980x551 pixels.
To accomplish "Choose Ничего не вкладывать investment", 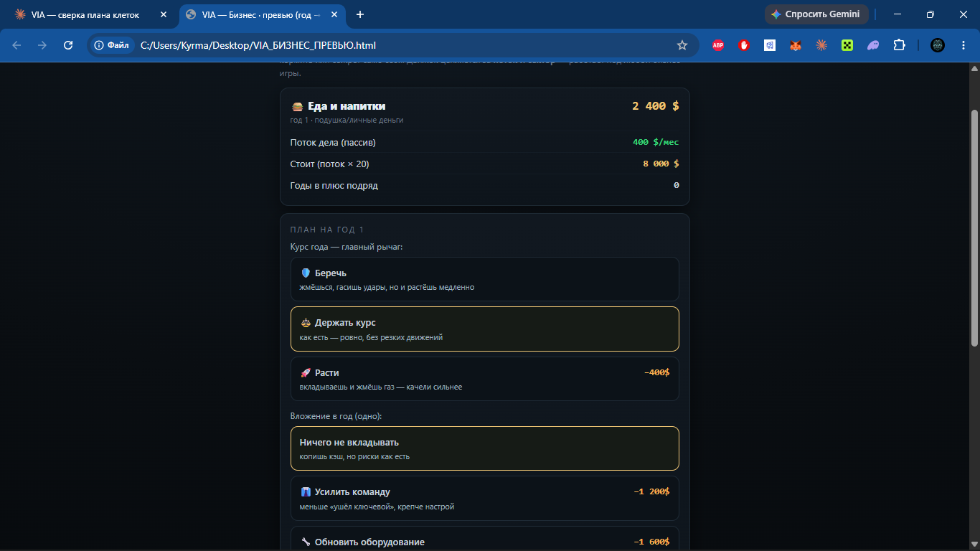I will 484,448.
